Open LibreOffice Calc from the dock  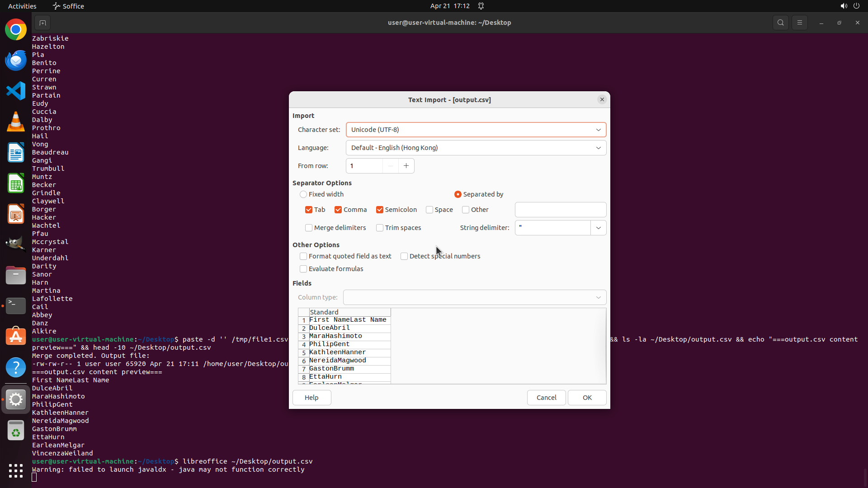click(16, 184)
